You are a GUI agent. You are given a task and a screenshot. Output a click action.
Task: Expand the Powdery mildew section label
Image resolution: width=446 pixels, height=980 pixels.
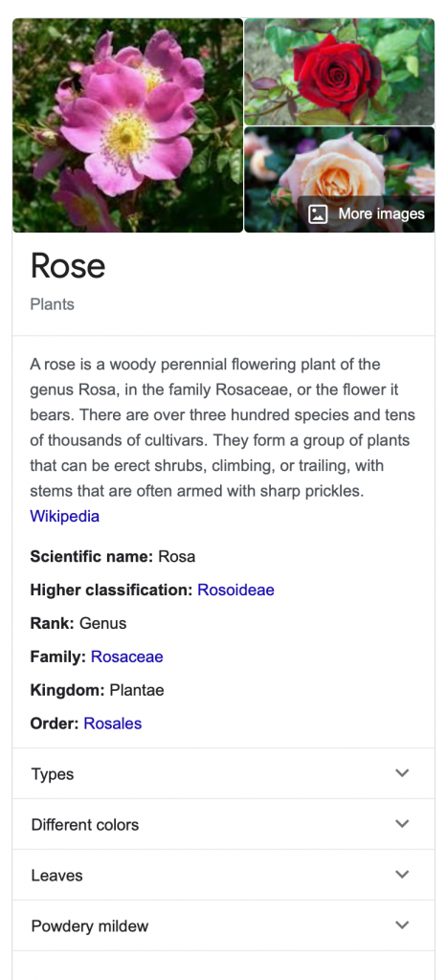tap(90, 926)
